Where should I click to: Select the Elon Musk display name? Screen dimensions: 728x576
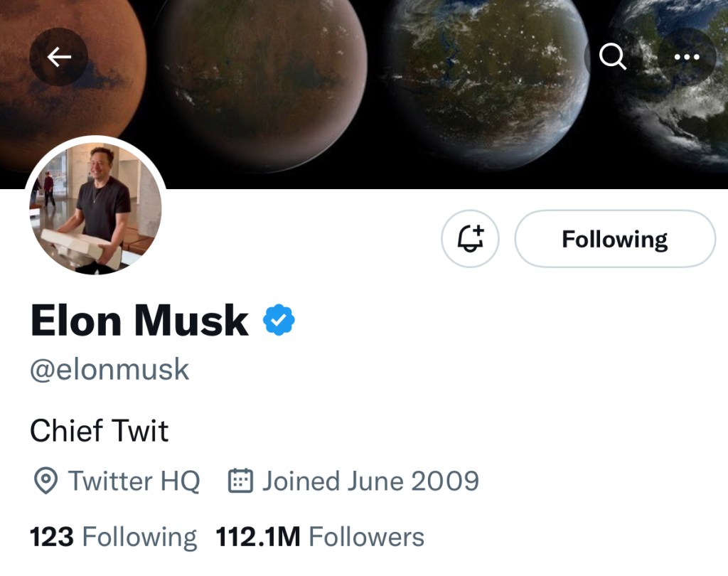139,321
